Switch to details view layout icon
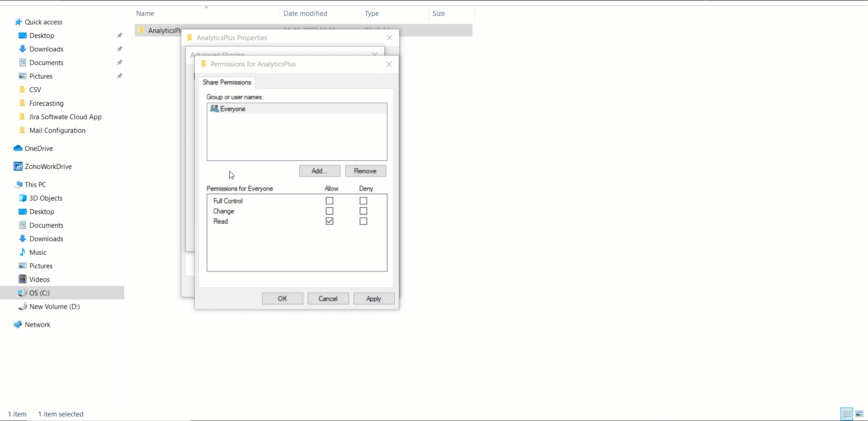 pos(847,414)
